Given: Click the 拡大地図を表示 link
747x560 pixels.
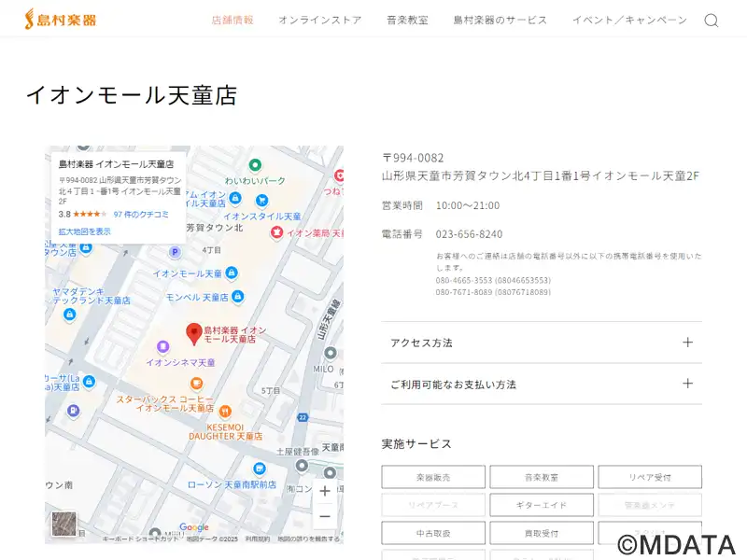Looking at the screenshot, I should click(x=84, y=231).
